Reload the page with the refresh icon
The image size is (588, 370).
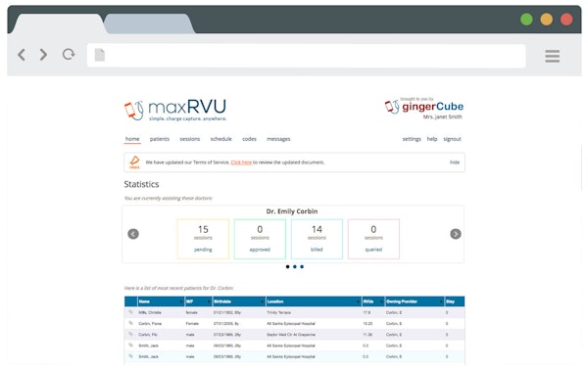[69, 55]
